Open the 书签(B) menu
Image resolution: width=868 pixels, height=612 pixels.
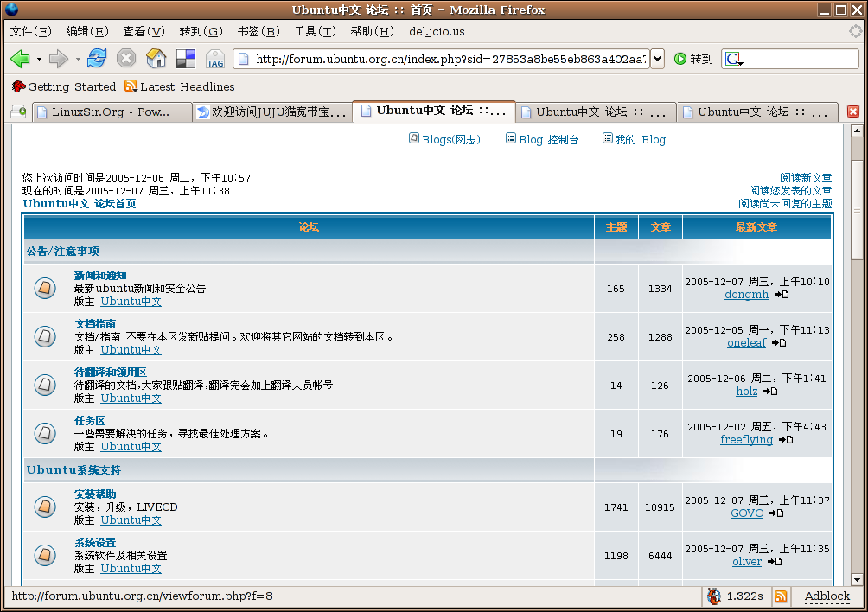[x=258, y=31]
